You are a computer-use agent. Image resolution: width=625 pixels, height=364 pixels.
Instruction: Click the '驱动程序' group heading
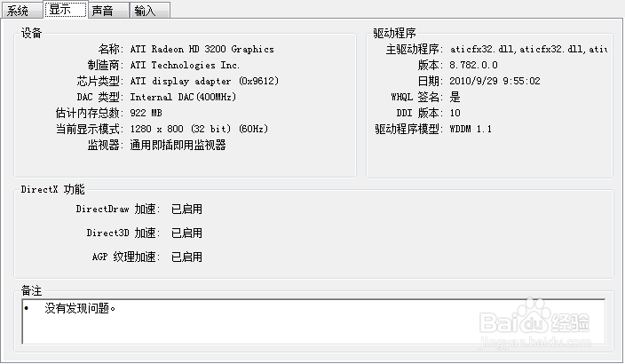(394, 33)
